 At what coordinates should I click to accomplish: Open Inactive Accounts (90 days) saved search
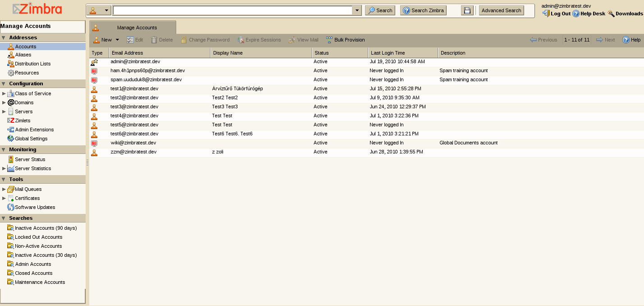[x=43, y=228]
